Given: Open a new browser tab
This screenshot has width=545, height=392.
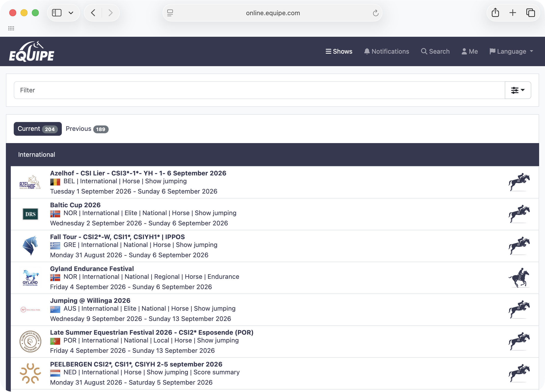Looking at the screenshot, I should click(x=513, y=13).
